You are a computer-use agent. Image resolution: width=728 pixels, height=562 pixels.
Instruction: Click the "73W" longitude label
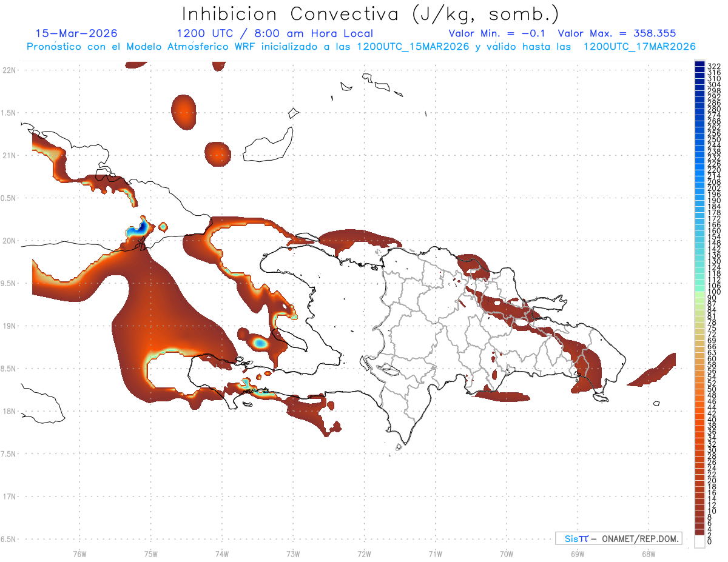point(293,554)
